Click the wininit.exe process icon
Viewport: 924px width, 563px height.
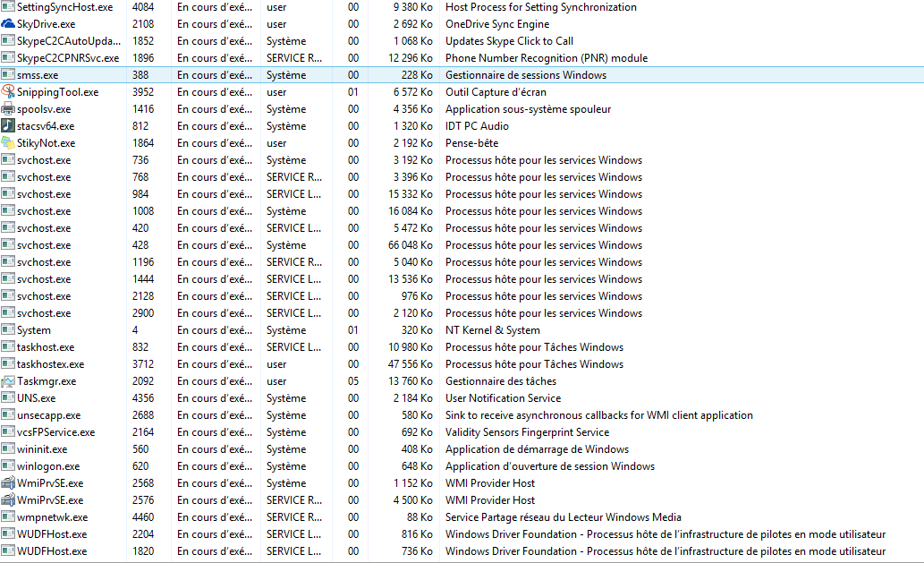8,449
